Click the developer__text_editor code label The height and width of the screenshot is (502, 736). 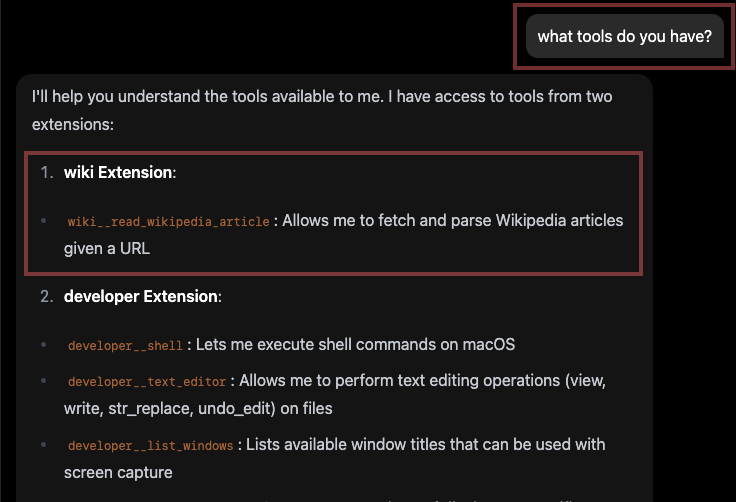[148, 382]
